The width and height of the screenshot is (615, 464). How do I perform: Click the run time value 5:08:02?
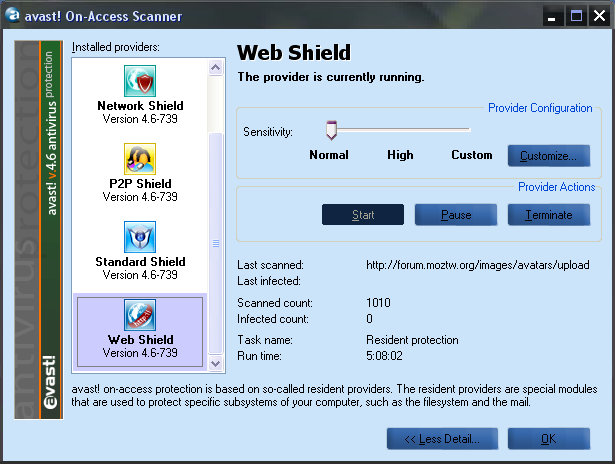pyautogui.click(x=384, y=356)
